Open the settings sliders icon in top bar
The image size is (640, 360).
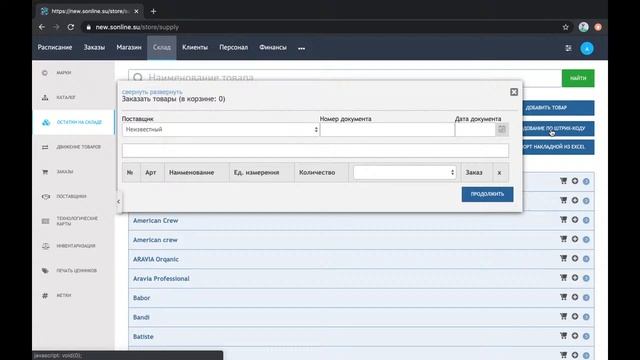[568, 48]
